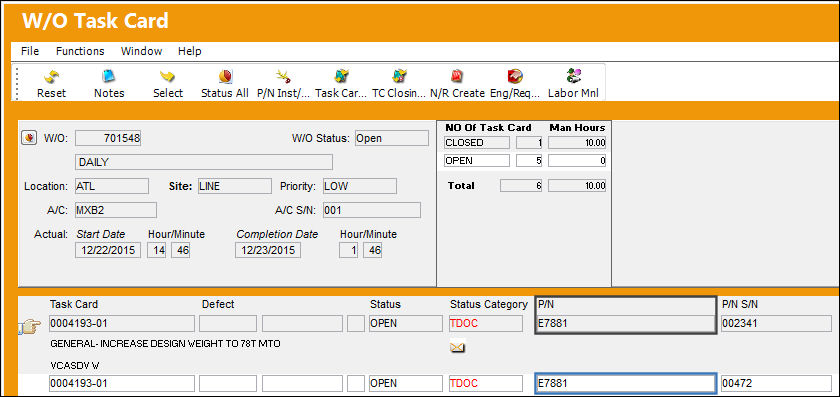Click the pointing-hand row selector icon
This screenshot has width=840, height=397.
pyautogui.click(x=30, y=325)
